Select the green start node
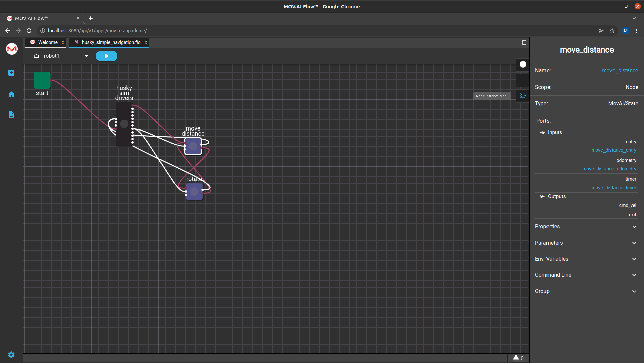The width and height of the screenshot is (644, 363). [42, 80]
